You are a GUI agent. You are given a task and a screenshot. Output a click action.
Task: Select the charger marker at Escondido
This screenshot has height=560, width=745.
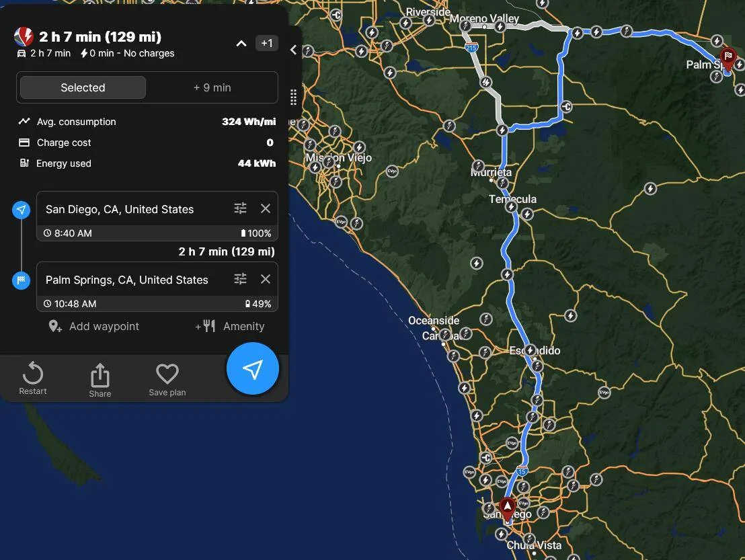tap(531, 350)
